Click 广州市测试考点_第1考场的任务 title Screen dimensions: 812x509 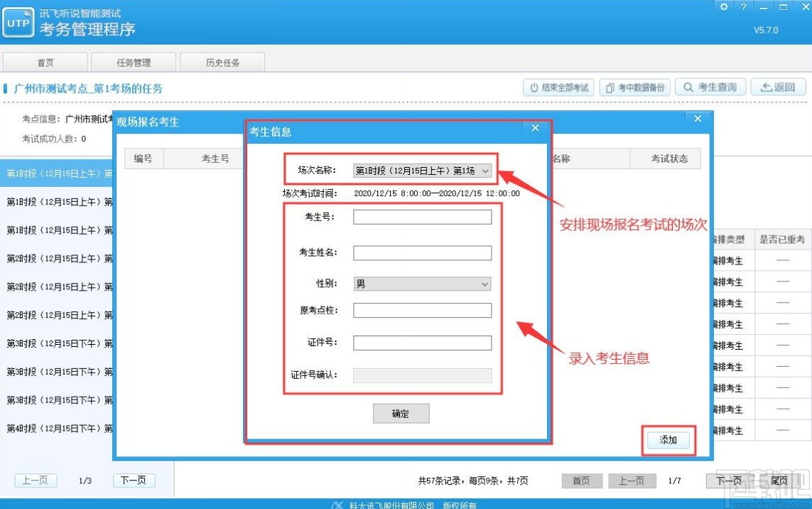click(x=88, y=89)
